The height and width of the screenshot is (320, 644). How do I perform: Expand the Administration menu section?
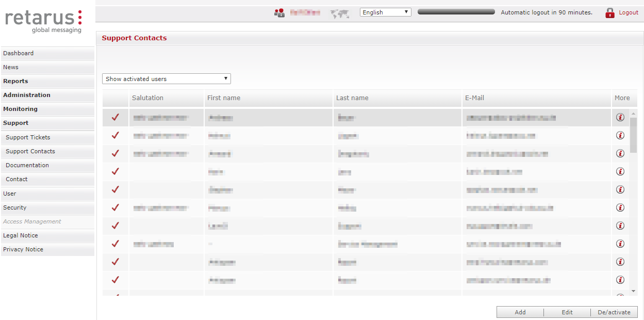[x=27, y=95]
